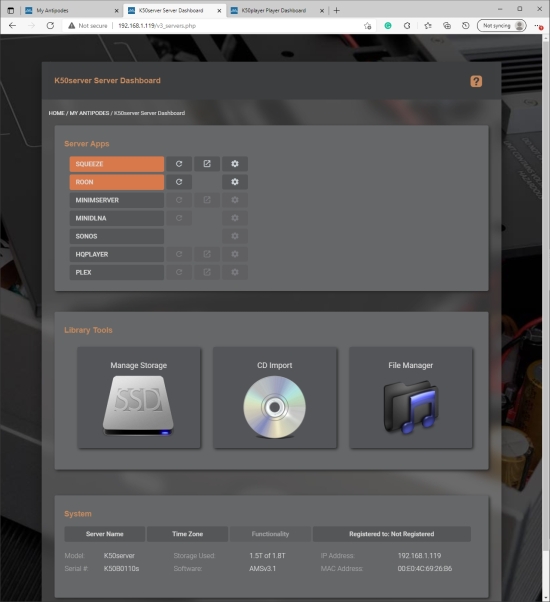Click Registered to: Not Registered button
Viewport: 550px width, 602px height.
click(x=391, y=534)
